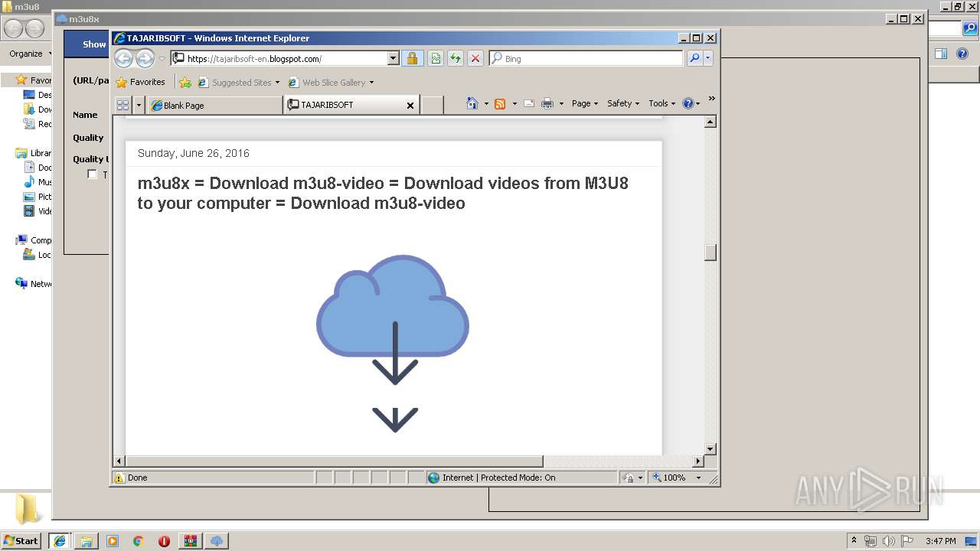Launch Chrome from the taskbar
This screenshot has height=551, width=980.
[x=139, y=541]
